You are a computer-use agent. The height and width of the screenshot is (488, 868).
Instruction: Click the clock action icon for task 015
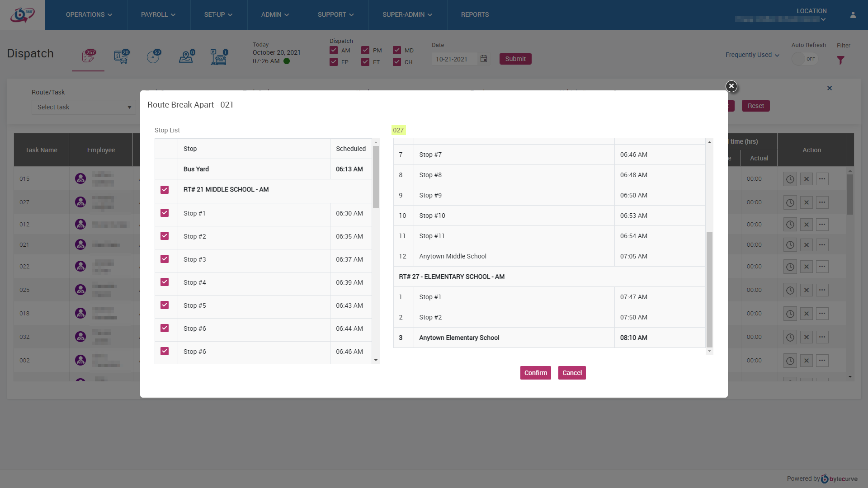(790, 179)
